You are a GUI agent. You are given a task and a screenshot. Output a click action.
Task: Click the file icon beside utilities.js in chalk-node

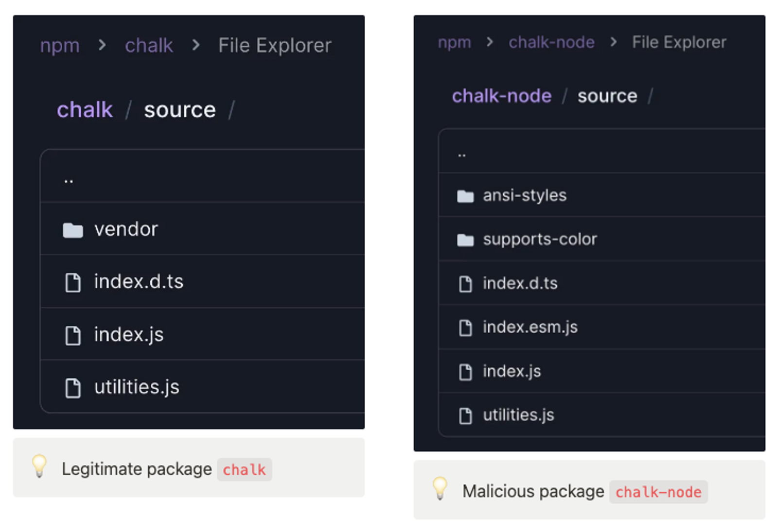click(x=465, y=416)
